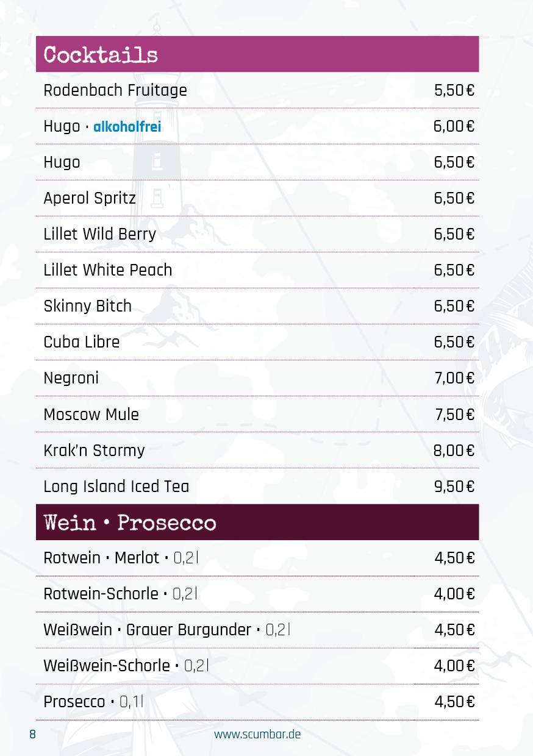Click the blue alkoholfrei label
533x756 pixels.
tap(127, 127)
